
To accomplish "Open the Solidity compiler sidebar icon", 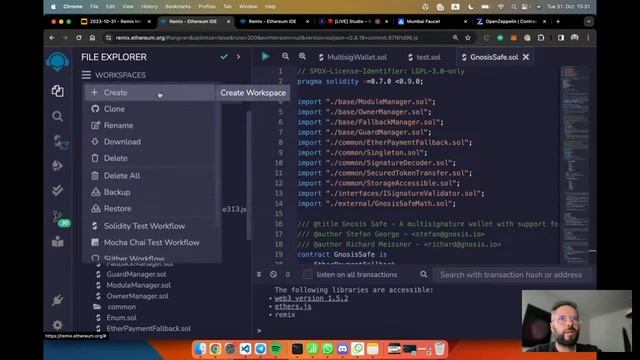I will coord(60,142).
